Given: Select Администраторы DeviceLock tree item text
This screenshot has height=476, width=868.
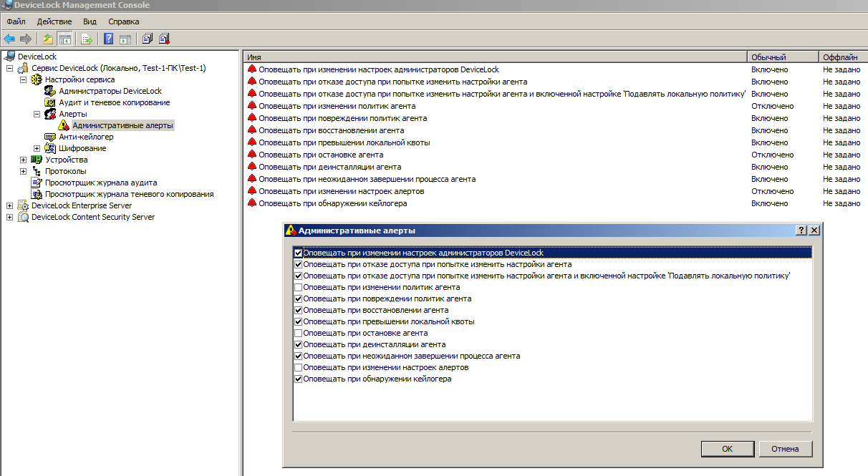Looking at the screenshot, I should coord(110,91).
